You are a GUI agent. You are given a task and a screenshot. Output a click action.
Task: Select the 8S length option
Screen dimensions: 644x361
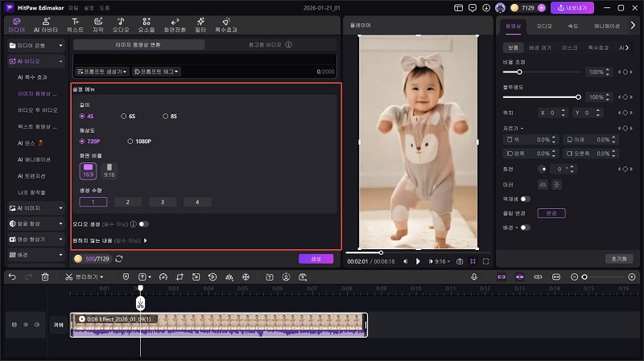(169, 116)
